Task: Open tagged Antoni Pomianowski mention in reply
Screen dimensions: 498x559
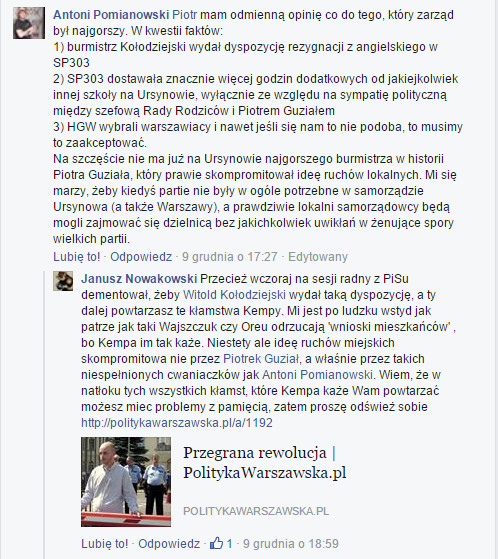Action: click(x=317, y=375)
